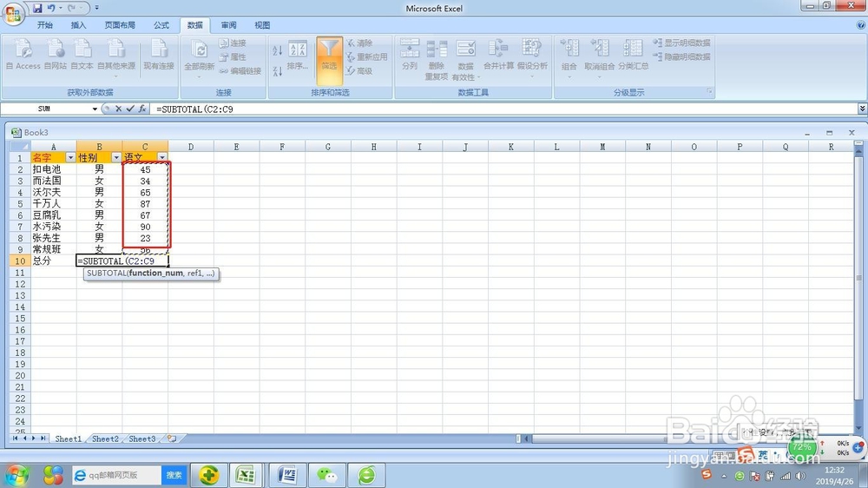Click Show Detail (显示明细数据)
868x488 pixels.
[681, 43]
